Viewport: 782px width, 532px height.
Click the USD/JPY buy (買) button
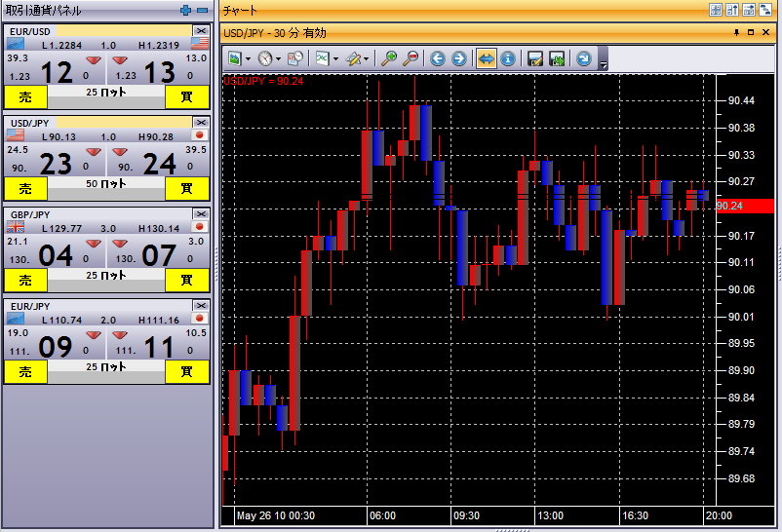point(186,187)
